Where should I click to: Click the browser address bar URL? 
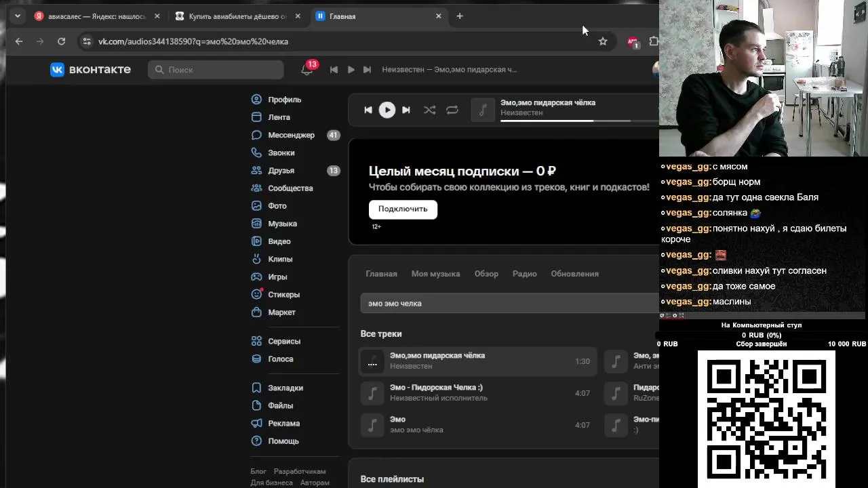tap(193, 41)
